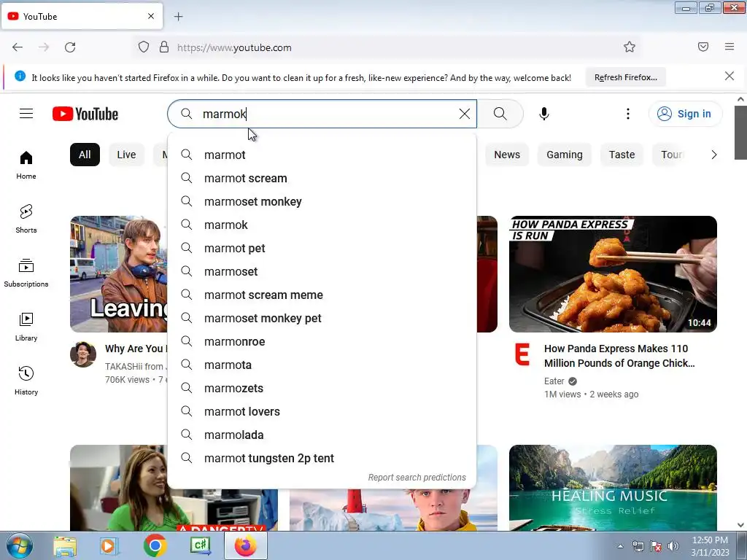747x560 pixels.
Task: Open Subscriptions in the sidebar
Action: (x=26, y=273)
